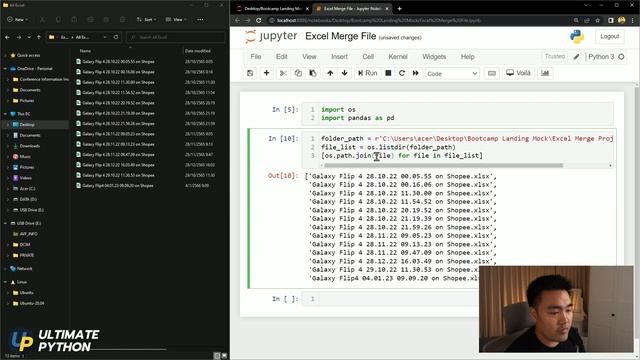Image resolution: width=640 pixels, height=360 pixels.
Task: Click the Trusted notebook indicator
Action: tap(555, 57)
